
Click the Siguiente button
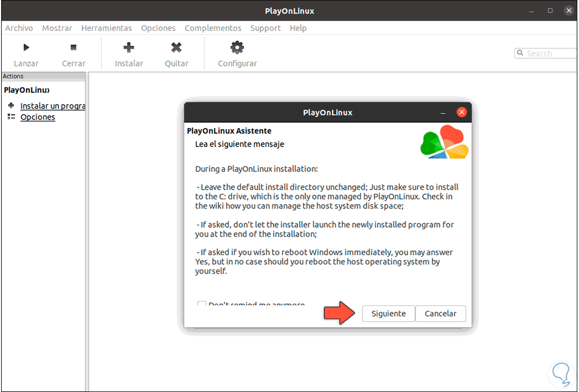[x=389, y=313]
